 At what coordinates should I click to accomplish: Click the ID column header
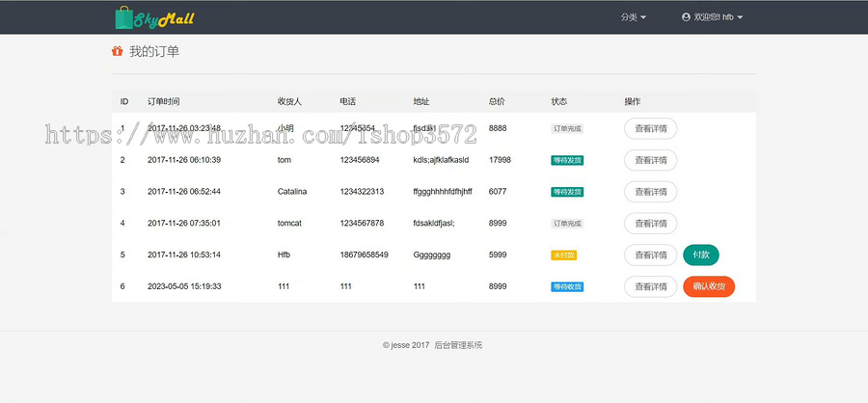click(124, 102)
